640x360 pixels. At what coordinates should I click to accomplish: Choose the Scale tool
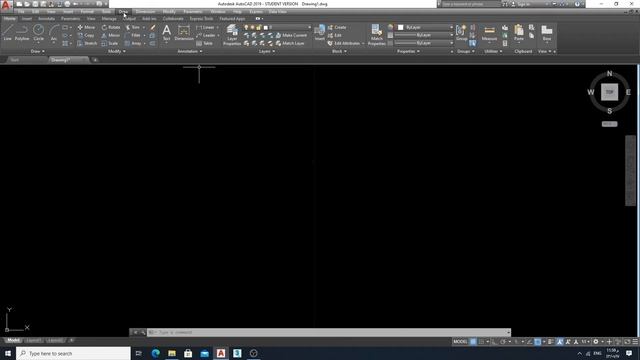110,43
